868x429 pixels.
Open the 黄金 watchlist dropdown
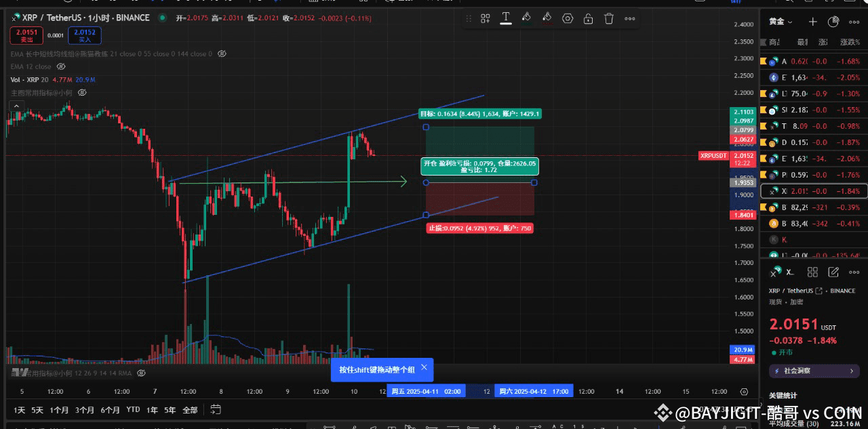point(780,22)
